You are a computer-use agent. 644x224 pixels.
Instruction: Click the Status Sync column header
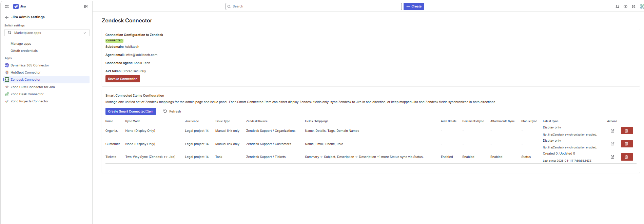coord(529,121)
